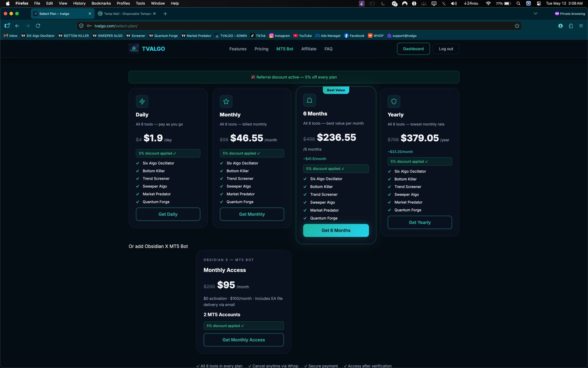Open the Firefox Bookmarks menu
Screen dimensions: 588x368
101,3
